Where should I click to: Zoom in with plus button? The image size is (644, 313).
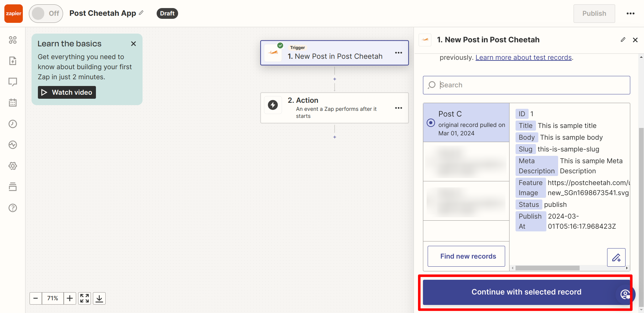(x=70, y=298)
